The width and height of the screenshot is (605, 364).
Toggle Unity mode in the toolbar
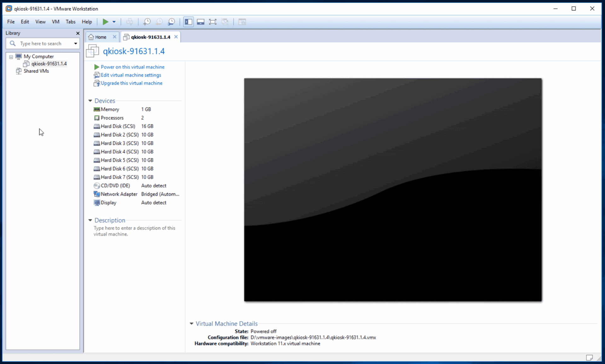point(225,22)
